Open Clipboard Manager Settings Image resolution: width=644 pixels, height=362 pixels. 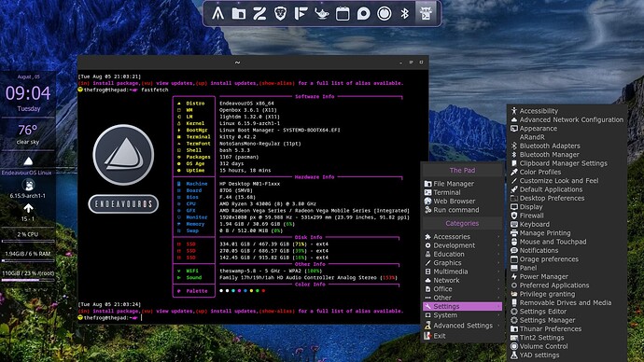pyautogui.click(x=567, y=163)
